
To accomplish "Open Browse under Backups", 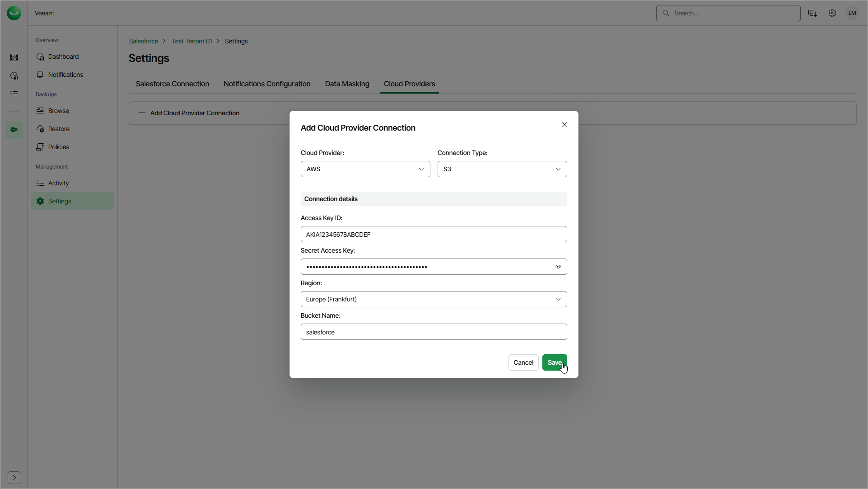I will click(72, 111).
